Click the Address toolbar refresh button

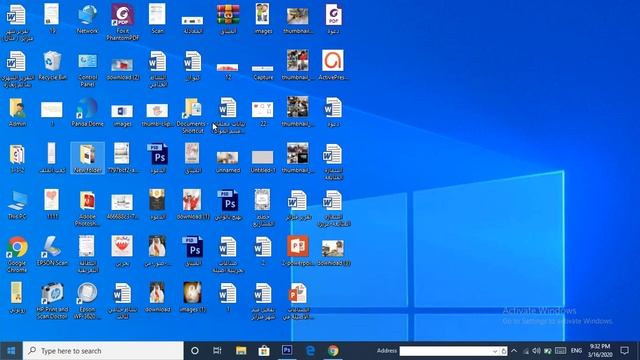(x=504, y=351)
